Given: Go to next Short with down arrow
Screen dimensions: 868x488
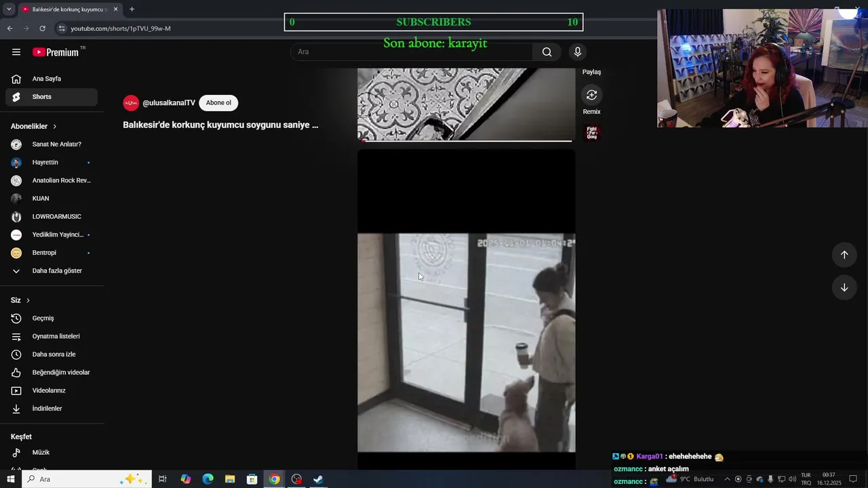Looking at the screenshot, I should pos(844,287).
